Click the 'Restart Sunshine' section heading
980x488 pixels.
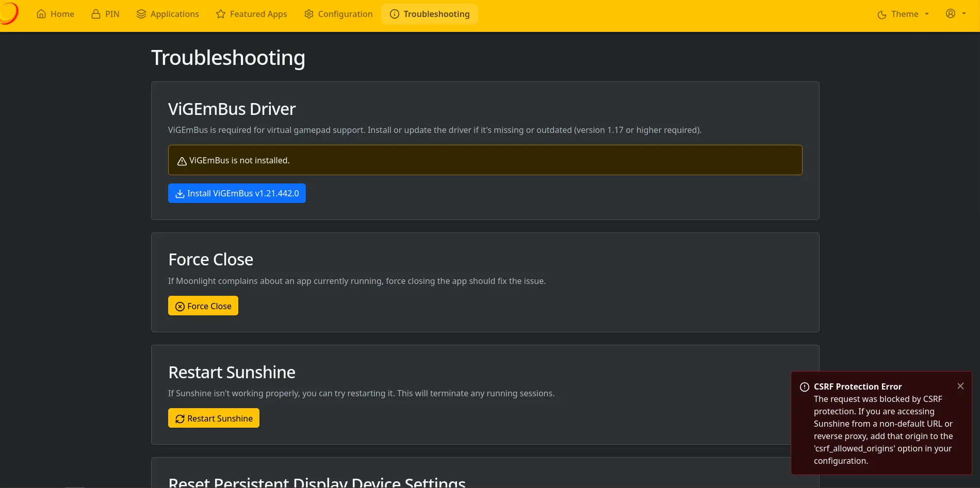pos(232,372)
